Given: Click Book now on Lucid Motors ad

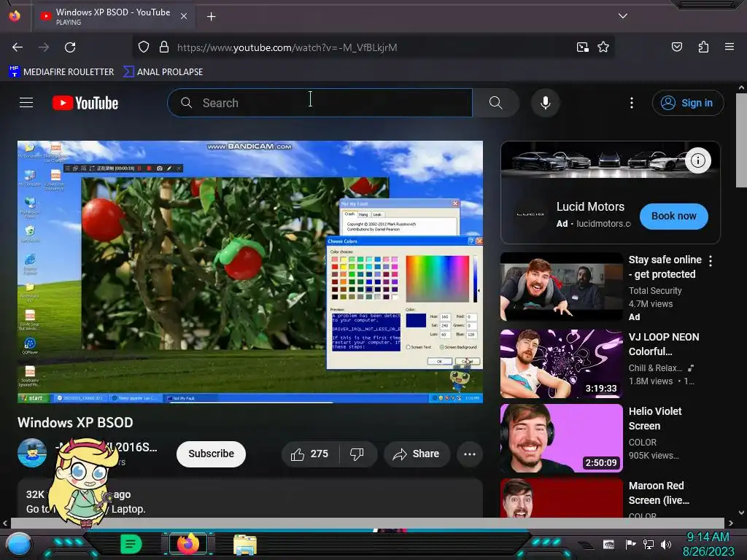Looking at the screenshot, I should [x=673, y=216].
